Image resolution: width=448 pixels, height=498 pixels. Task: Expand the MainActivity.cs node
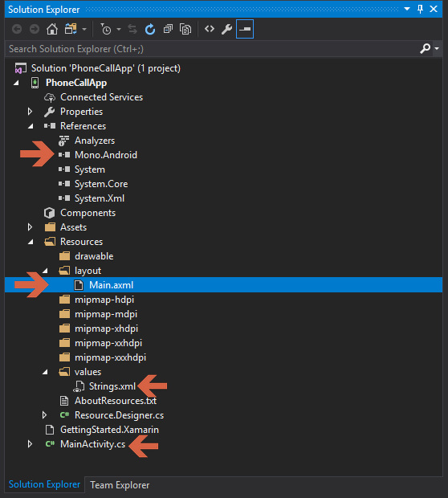(x=30, y=444)
